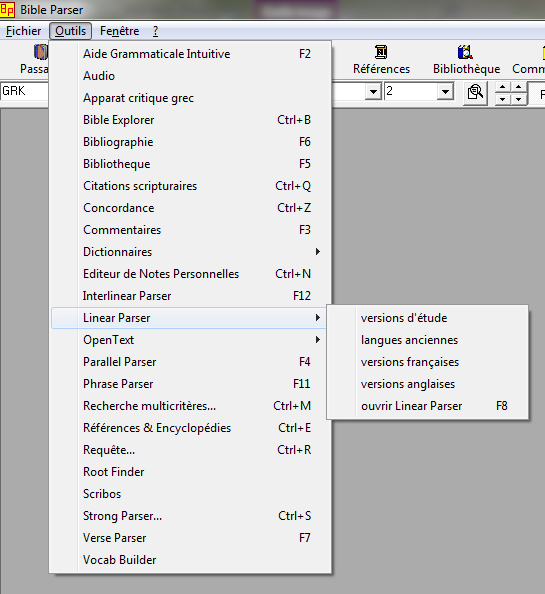The width and height of the screenshot is (545, 594).
Task: Open the Concordance tool
Action: (x=191, y=208)
